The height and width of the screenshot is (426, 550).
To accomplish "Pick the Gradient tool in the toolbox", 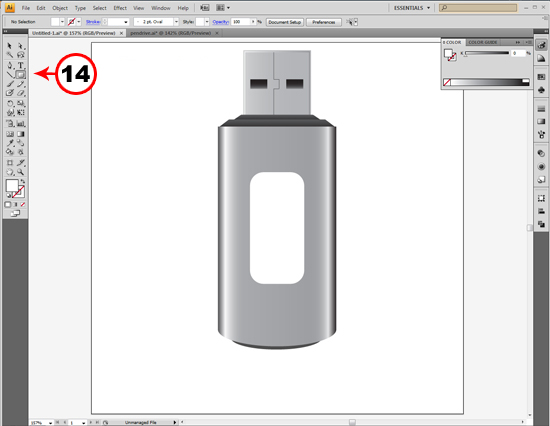I will (21, 134).
